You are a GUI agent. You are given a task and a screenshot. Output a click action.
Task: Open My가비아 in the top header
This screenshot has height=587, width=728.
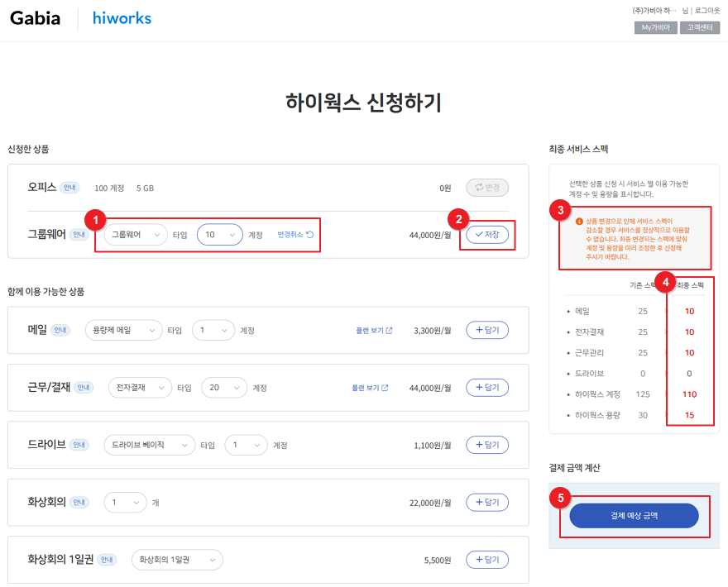click(655, 27)
